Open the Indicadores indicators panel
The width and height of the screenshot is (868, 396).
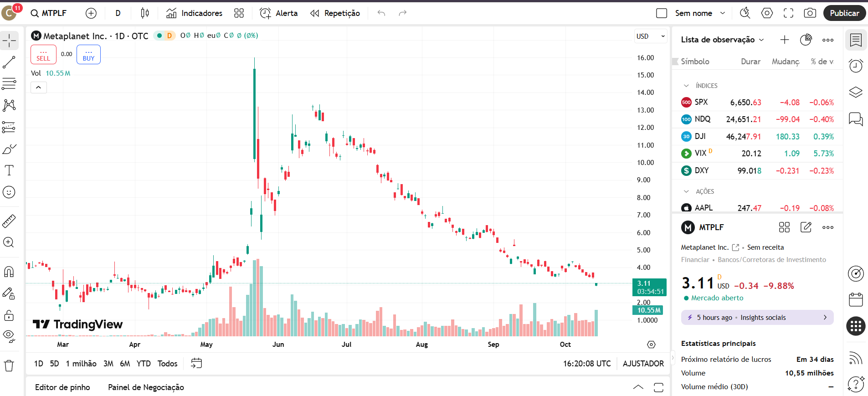195,13
